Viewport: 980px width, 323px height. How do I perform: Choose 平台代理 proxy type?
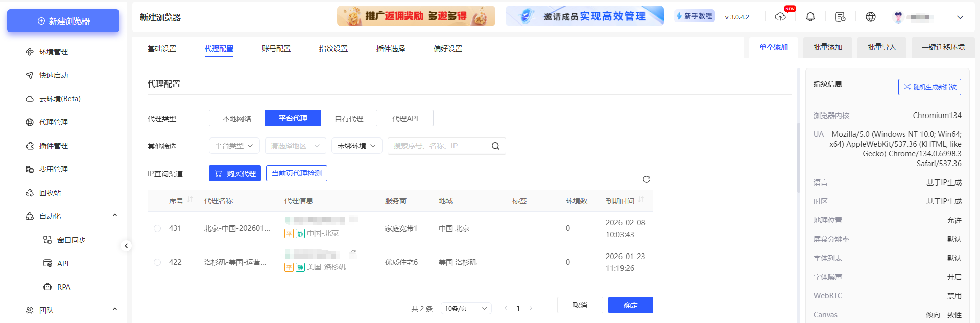[x=293, y=118]
